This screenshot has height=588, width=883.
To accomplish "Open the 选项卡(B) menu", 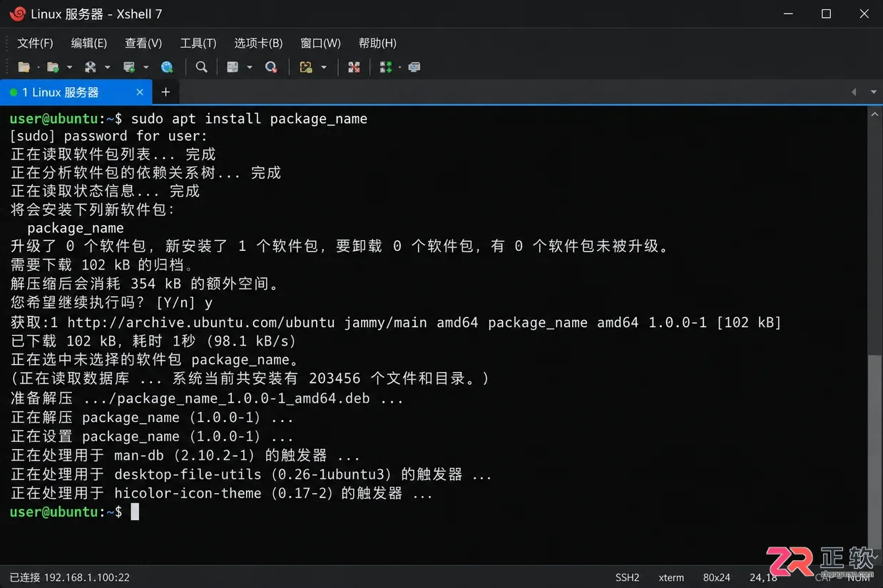I will (x=259, y=43).
